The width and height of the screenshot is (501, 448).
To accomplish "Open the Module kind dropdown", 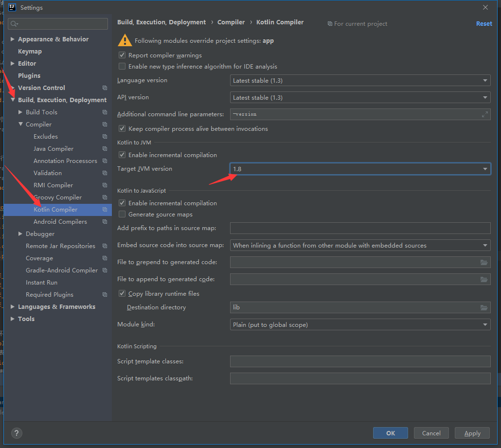I will 360,324.
